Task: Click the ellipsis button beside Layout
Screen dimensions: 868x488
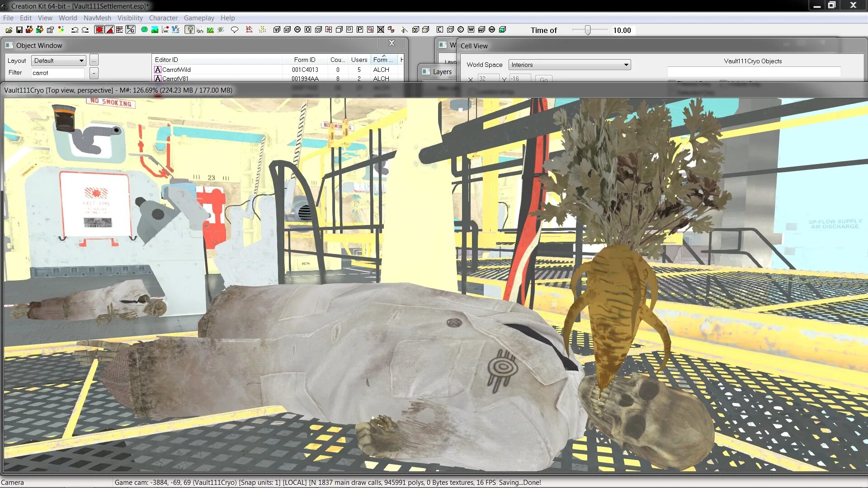Action: click(94, 60)
